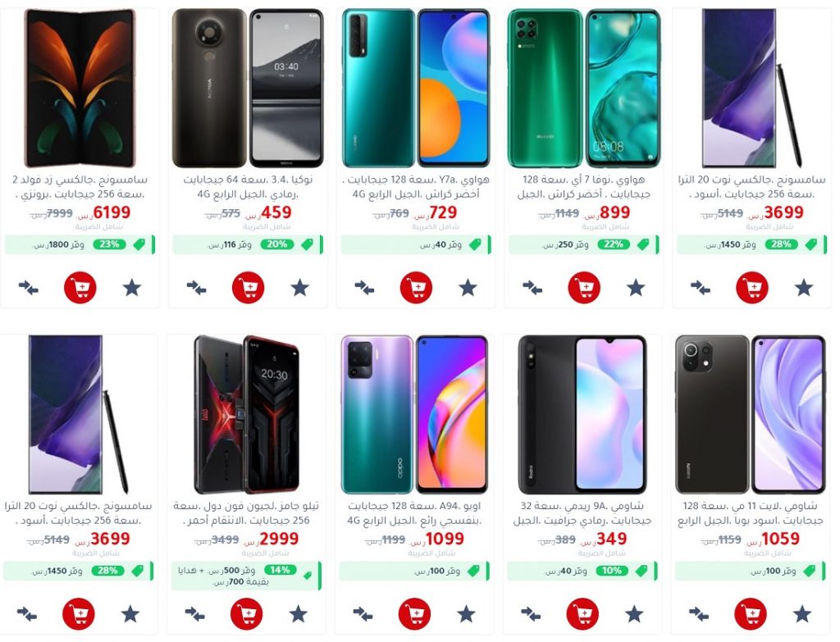Viewport: 840px width, 642px height.
Task: Add Samsung Galaxy Z Fold 2 to cart
Action: (80, 288)
